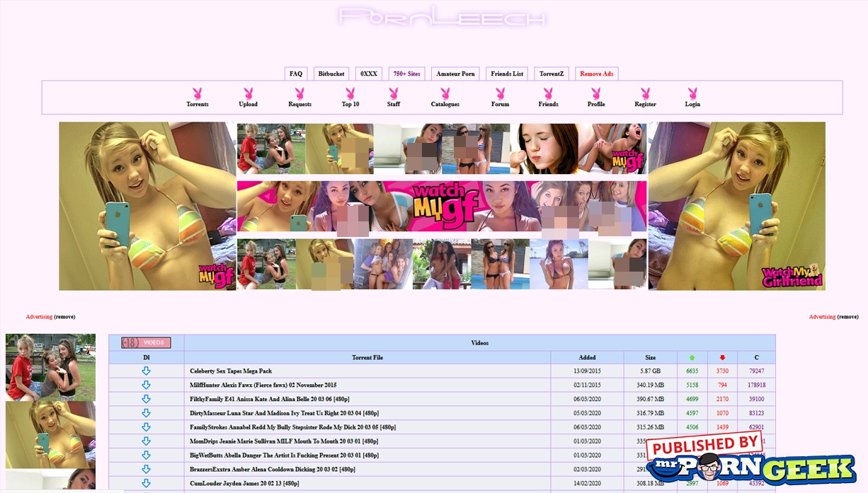Visit the Forum icon
Image resolution: width=868 pixels, height=493 pixels.
pos(500,93)
